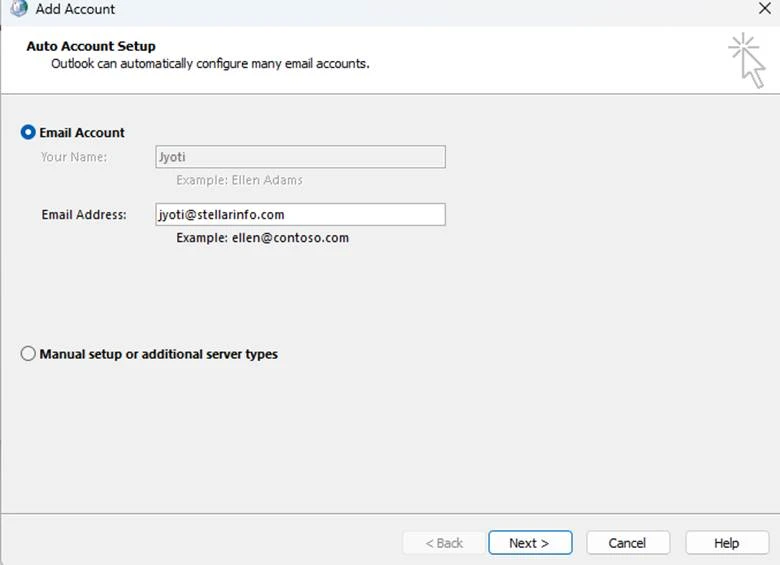
Task: Close the Add Account dialog
Action: [765, 9]
